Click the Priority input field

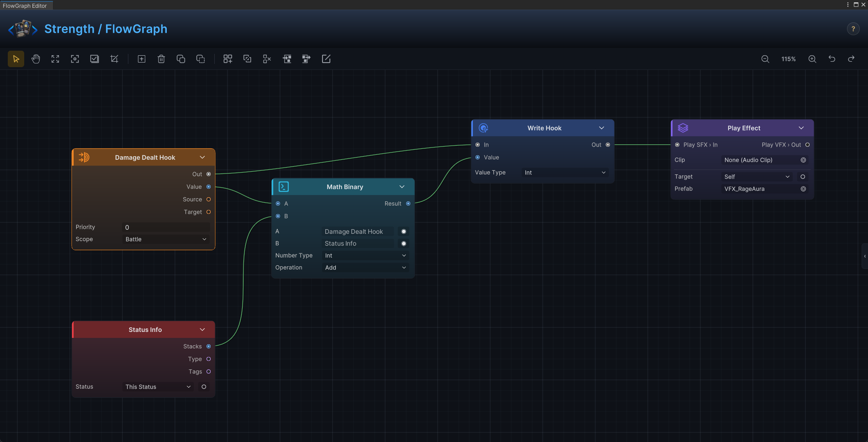pos(166,227)
